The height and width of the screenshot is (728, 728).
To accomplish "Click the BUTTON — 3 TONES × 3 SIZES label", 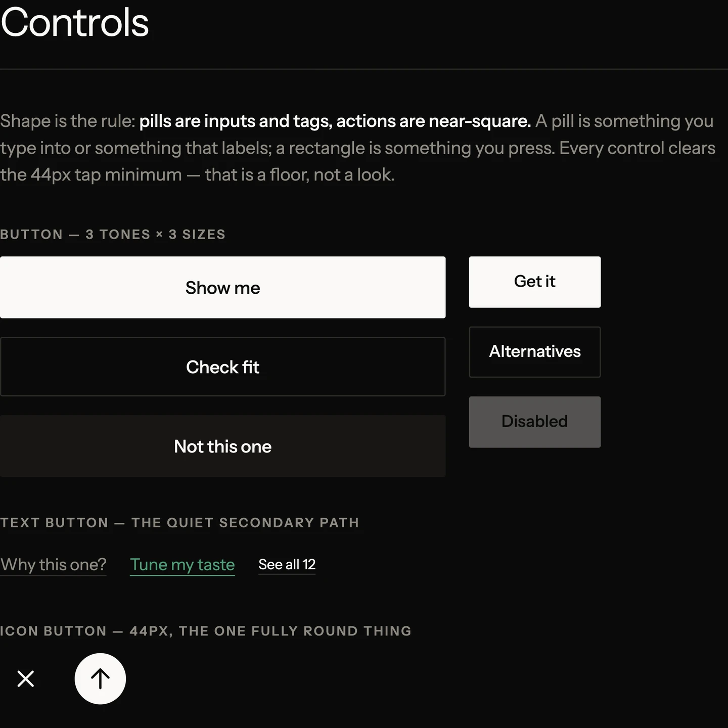I will (113, 234).
